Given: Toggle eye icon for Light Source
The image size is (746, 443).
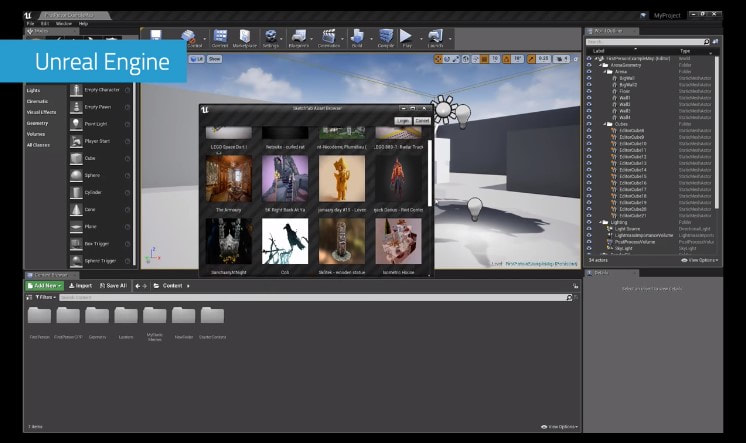Looking at the screenshot, I should click(x=589, y=228).
